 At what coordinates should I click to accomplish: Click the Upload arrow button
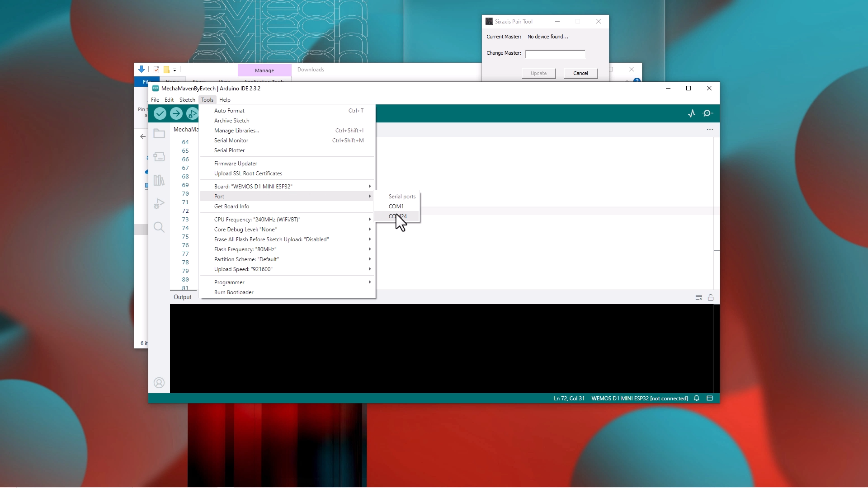click(x=176, y=113)
